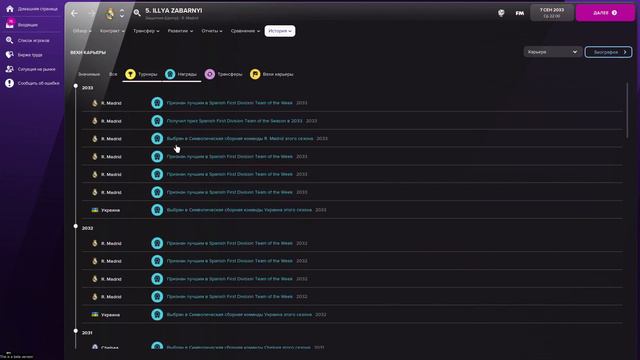640x360 pixels.
Task: Expand the Сравнение menu
Action: tap(245, 31)
